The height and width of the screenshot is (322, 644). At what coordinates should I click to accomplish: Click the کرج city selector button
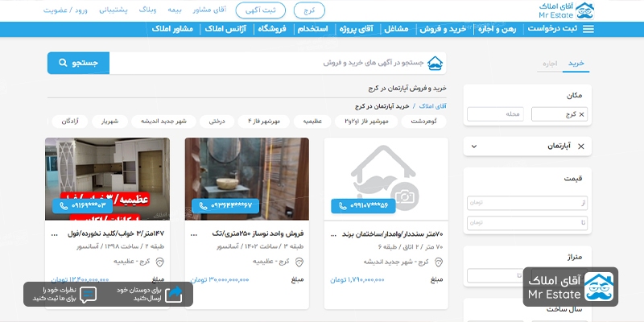(309, 10)
